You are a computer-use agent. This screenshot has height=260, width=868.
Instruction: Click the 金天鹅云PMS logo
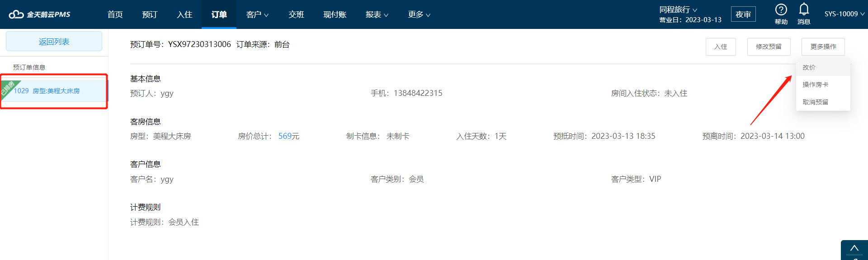40,14
